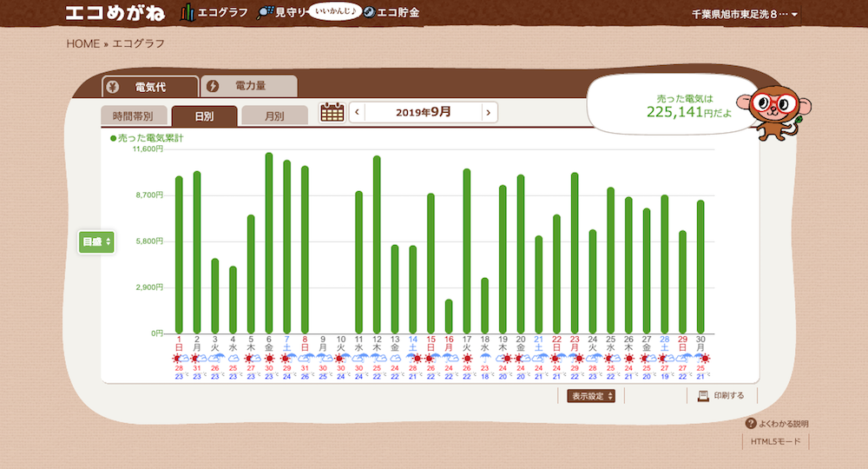Click the bar for September 30
The height and width of the screenshot is (469, 868).
[x=700, y=267]
